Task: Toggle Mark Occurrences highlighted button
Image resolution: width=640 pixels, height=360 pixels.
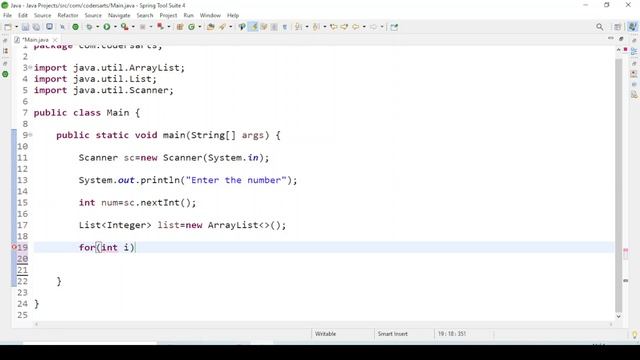Action: 253,27
